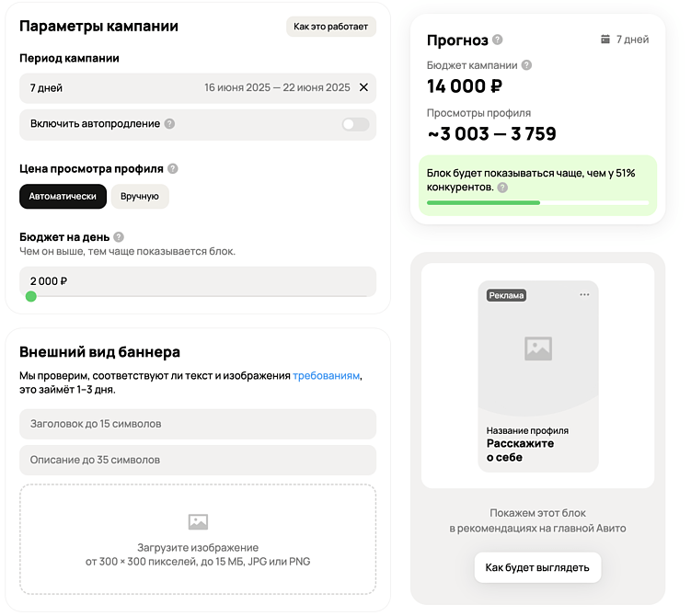
Task: Click the calendar icon next to 7 дней
Action: [605, 40]
